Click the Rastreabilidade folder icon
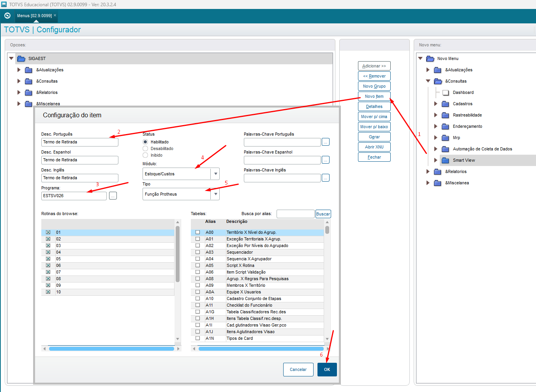The width and height of the screenshot is (536, 392). click(446, 115)
